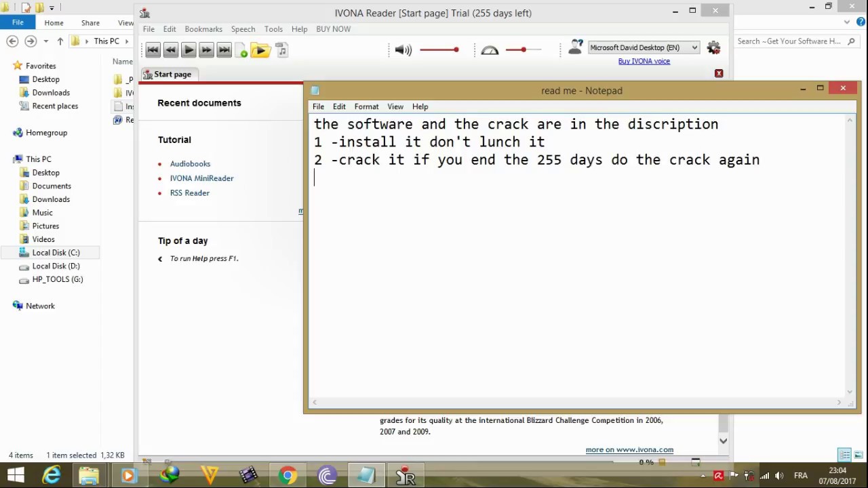Click the rewind button in IVONA toolbar
Image resolution: width=868 pixels, height=488 pixels.
tap(171, 49)
